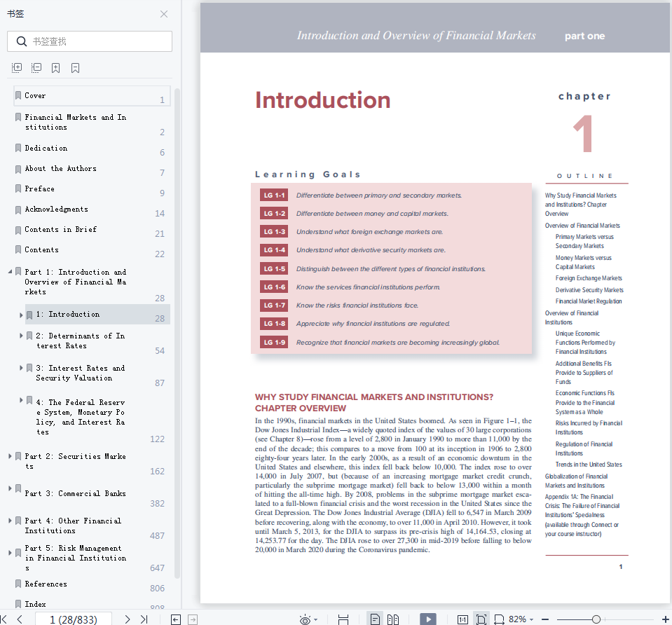Expand Part 3: Commercial Banks bookmark
The width and height of the screenshot is (672, 625).
pos(10,488)
